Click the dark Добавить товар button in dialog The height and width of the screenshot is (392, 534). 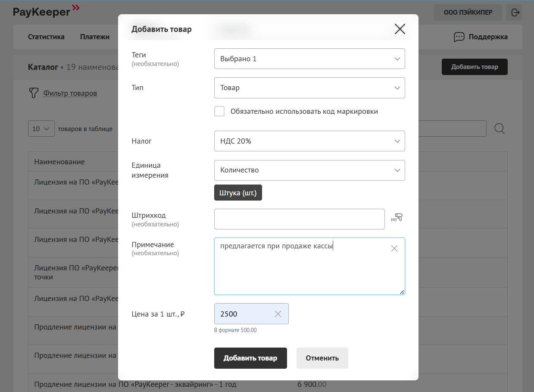250,358
